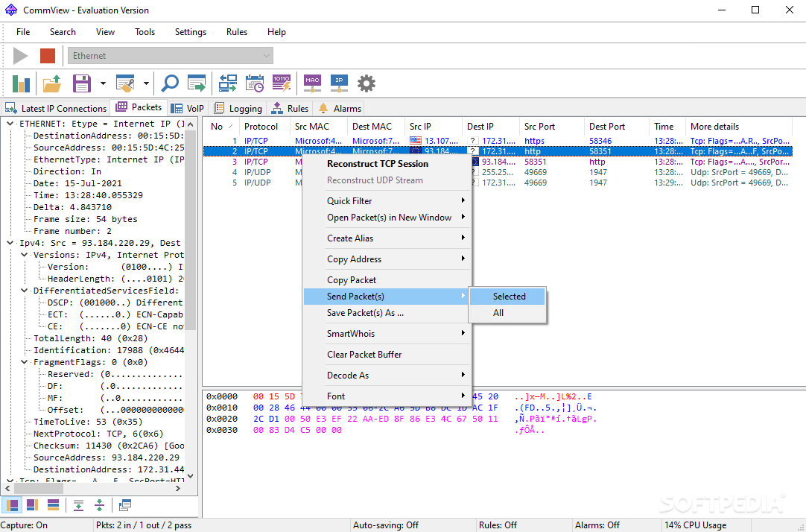Switch to Latest IP Connections tab
Image resolution: width=806 pixels, height=532 pixels.
(x=56, y=109)
